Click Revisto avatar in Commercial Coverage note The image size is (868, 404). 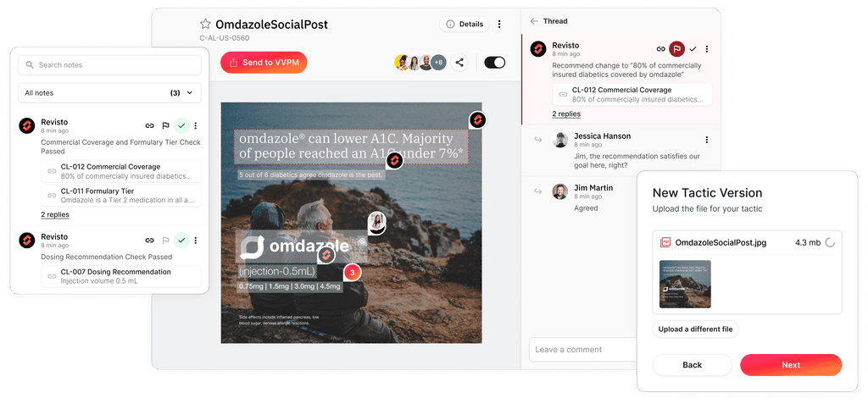pos(26,125)
